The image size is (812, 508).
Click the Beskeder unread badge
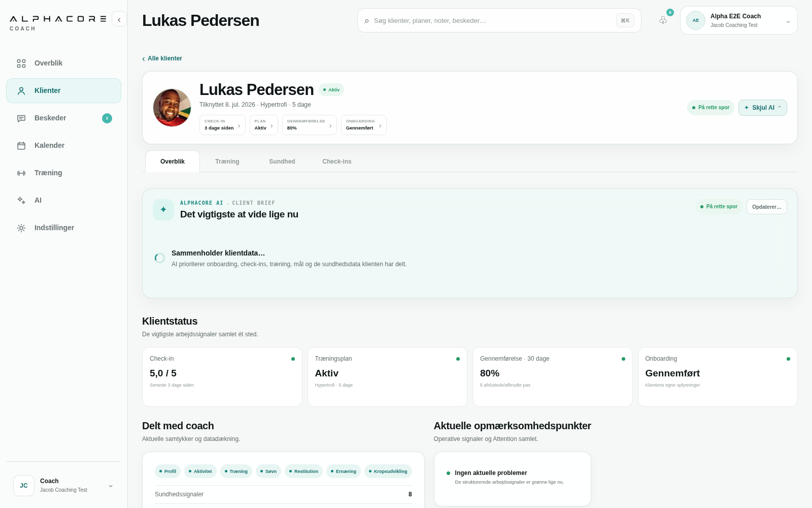coord(107,118)
